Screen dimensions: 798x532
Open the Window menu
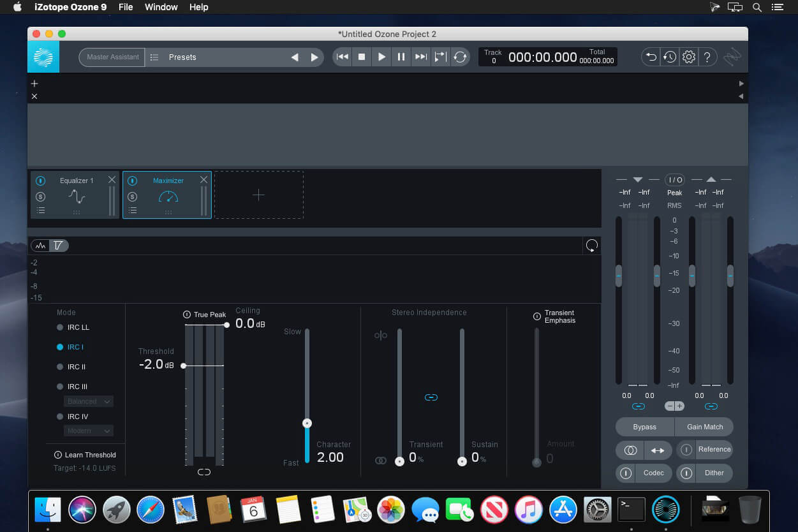[x=161, y=7]
